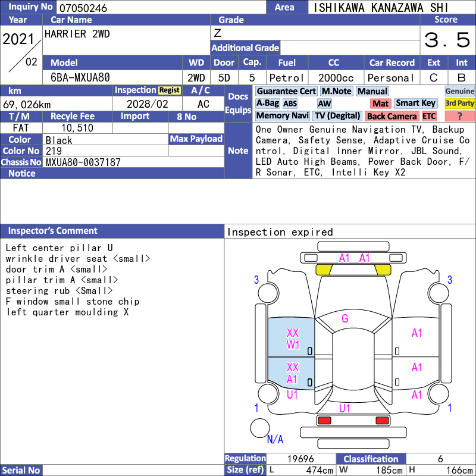Select the W1 damage mark on the door

click(x=293, y=345)
